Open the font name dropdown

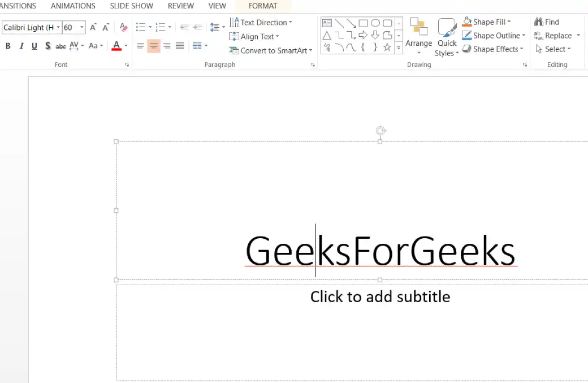coord(58,27)
